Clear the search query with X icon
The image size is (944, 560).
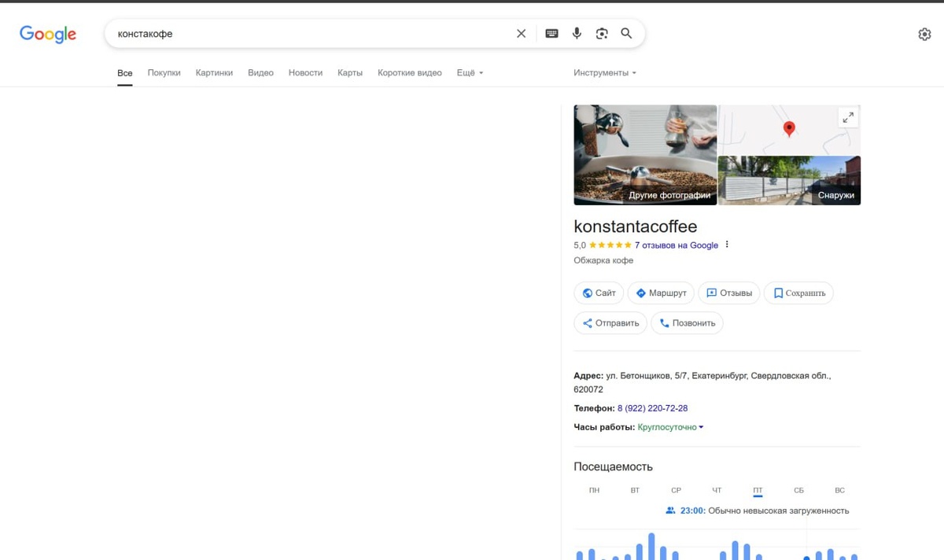coord(521,34)
